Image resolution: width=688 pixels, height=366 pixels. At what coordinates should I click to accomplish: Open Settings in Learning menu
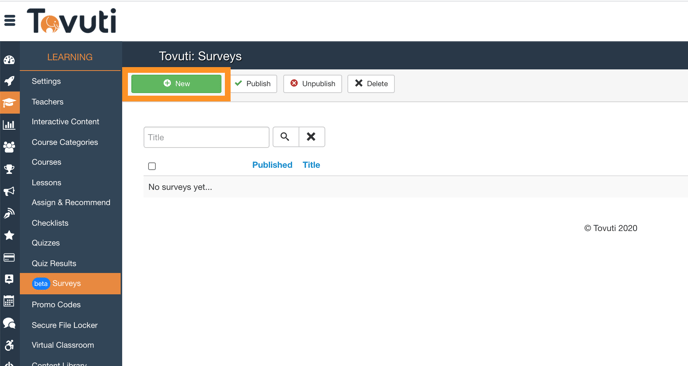pos(46,81)
